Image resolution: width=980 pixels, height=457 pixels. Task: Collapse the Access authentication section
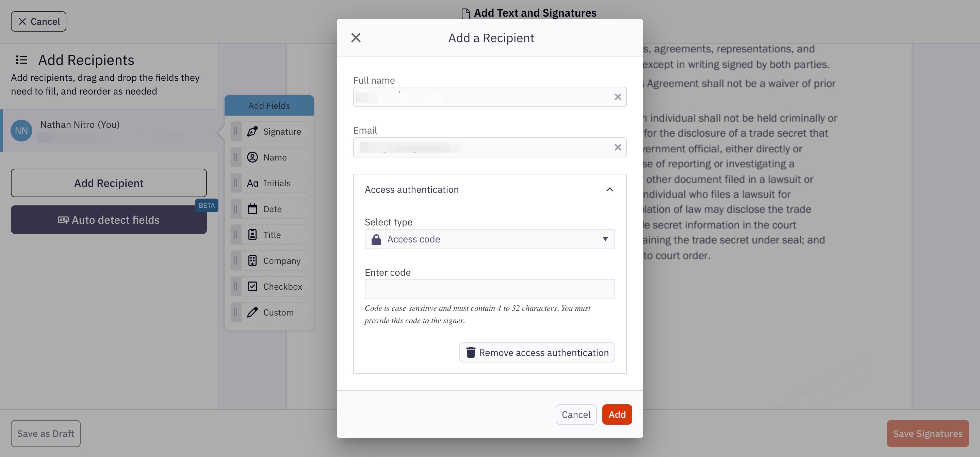[610, 189]
